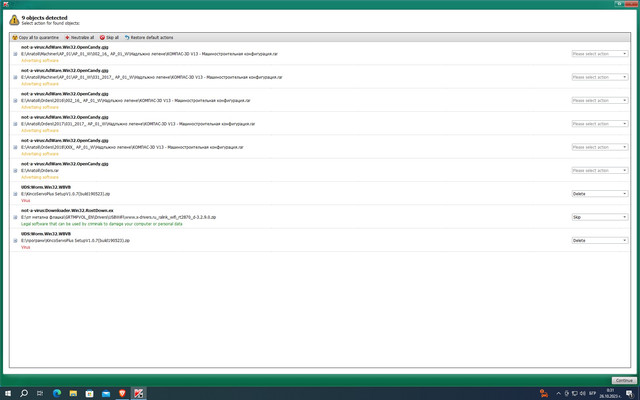This screenshot has width=640, height=400.
Task: Click Copy all to quarantine button
Action: (x=36, y=38)
